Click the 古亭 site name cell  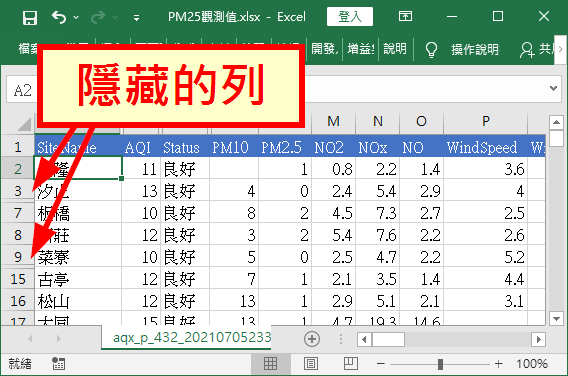point(78,279)
